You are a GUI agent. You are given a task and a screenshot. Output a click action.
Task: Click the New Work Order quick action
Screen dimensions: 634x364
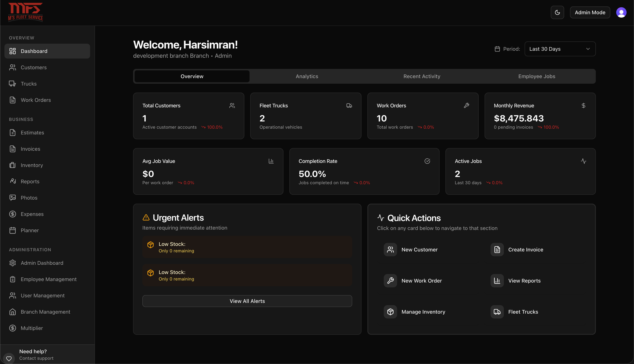point(428,281)
